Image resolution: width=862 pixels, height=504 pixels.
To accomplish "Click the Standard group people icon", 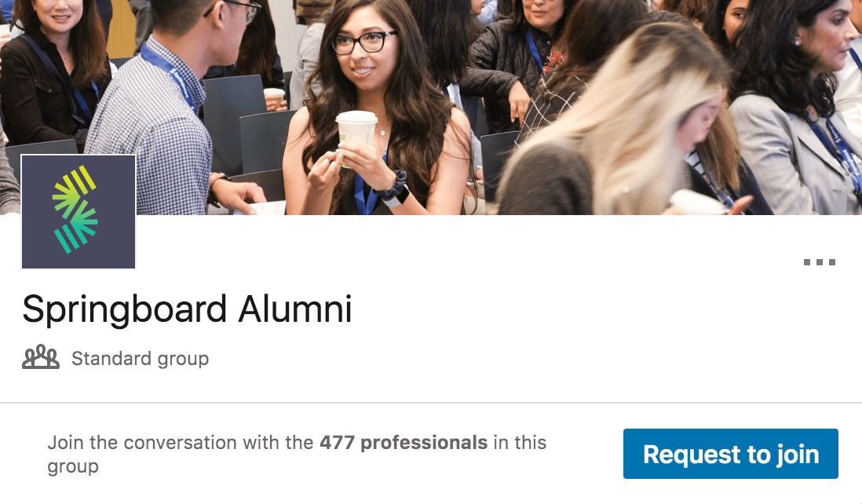I will point(41,359).
